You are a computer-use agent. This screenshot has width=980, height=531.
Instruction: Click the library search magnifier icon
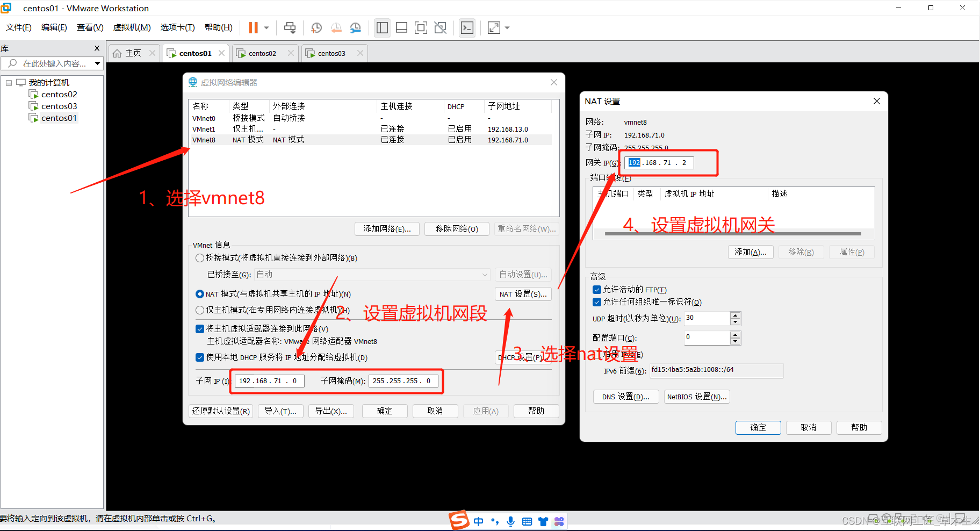tap(12, 63)
